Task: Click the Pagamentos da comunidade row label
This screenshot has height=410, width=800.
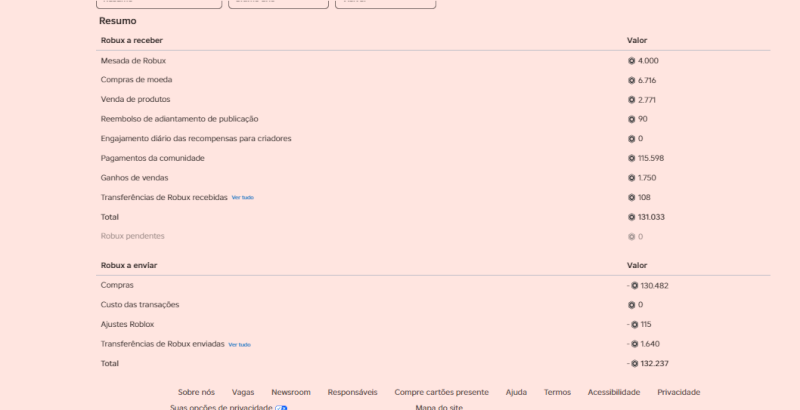Action: coord(153,158)
